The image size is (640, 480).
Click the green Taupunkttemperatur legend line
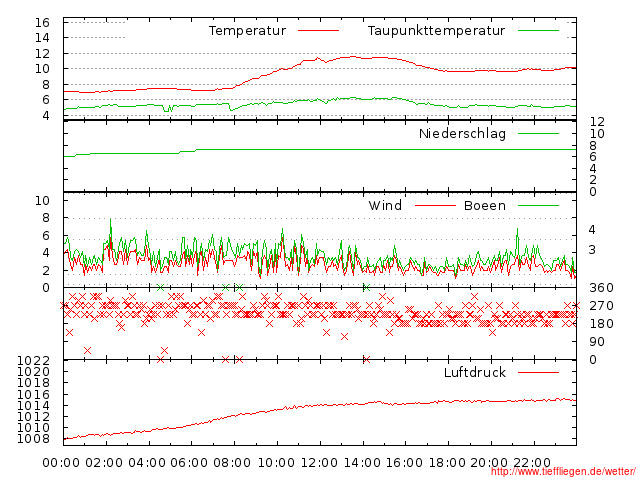(x=538, y=31)
